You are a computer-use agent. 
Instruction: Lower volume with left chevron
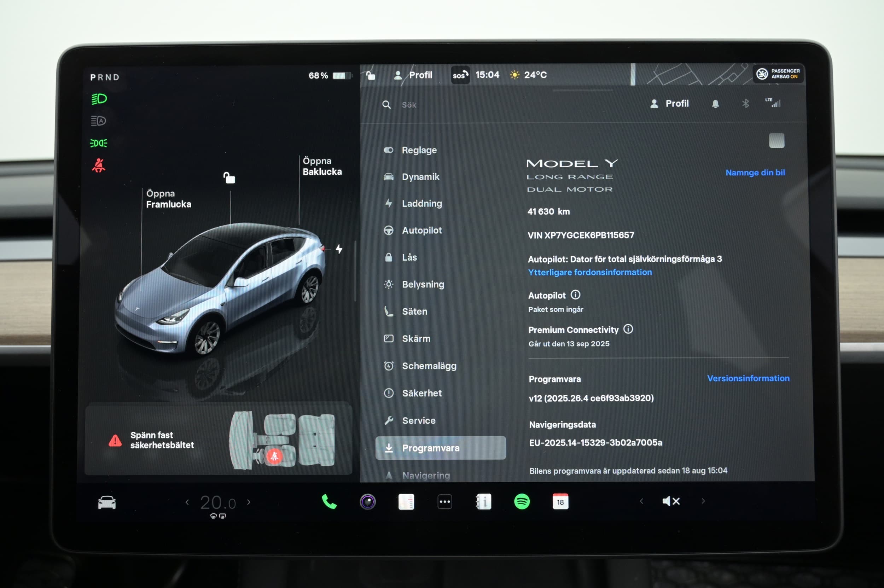(641, 501)
